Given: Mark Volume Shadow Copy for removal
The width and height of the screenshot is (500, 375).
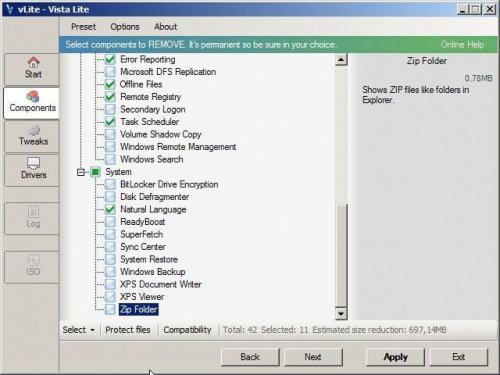Looking at the screenshot, I should [x=110, y=134].
